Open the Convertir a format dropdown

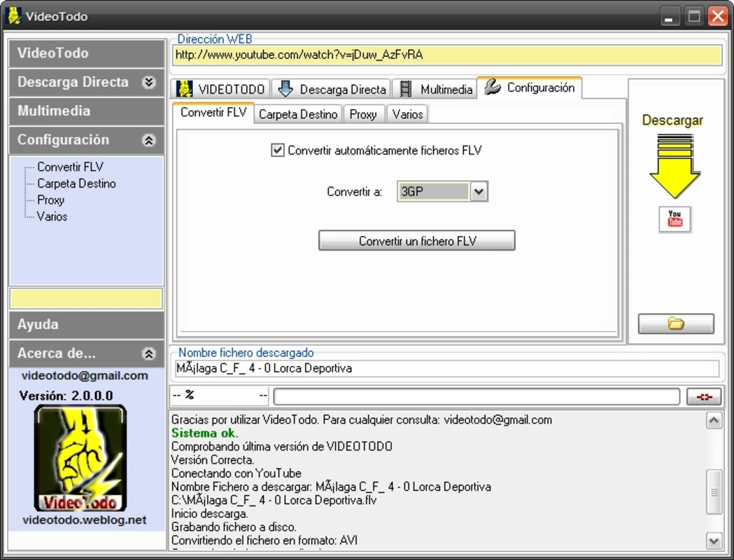click(479, 192)
